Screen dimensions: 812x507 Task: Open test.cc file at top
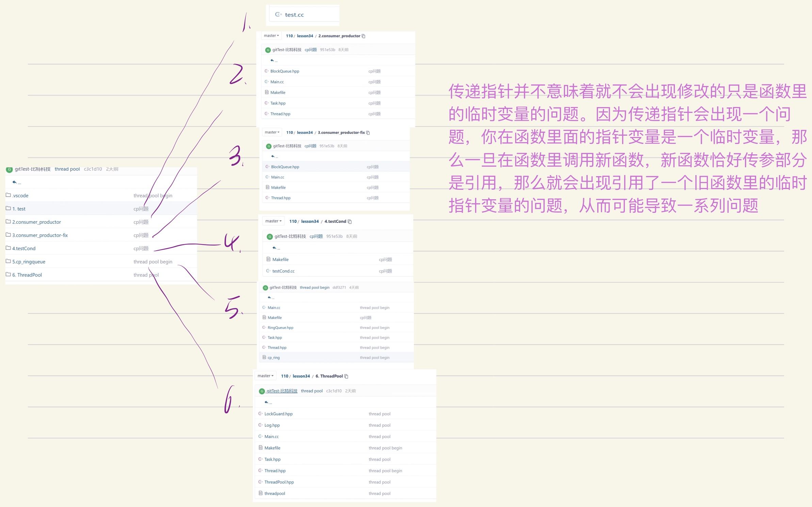[294, 15]
